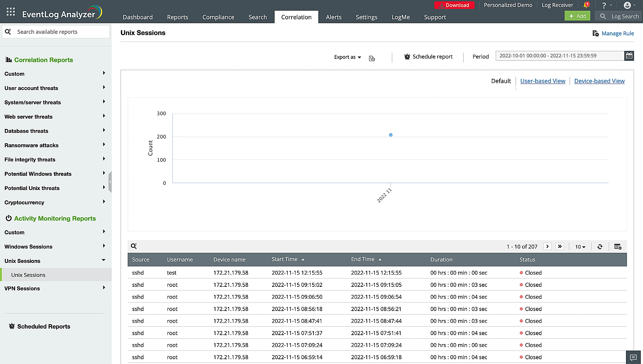Open the apps grid menu icon
This screenshot has width=643, height=364.
pos(11,12)
